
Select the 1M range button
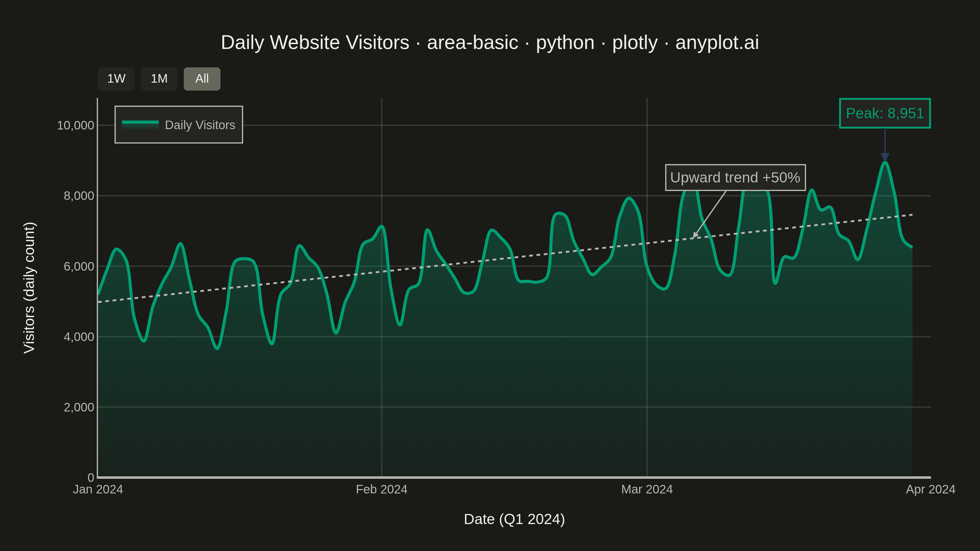(159, 79)
